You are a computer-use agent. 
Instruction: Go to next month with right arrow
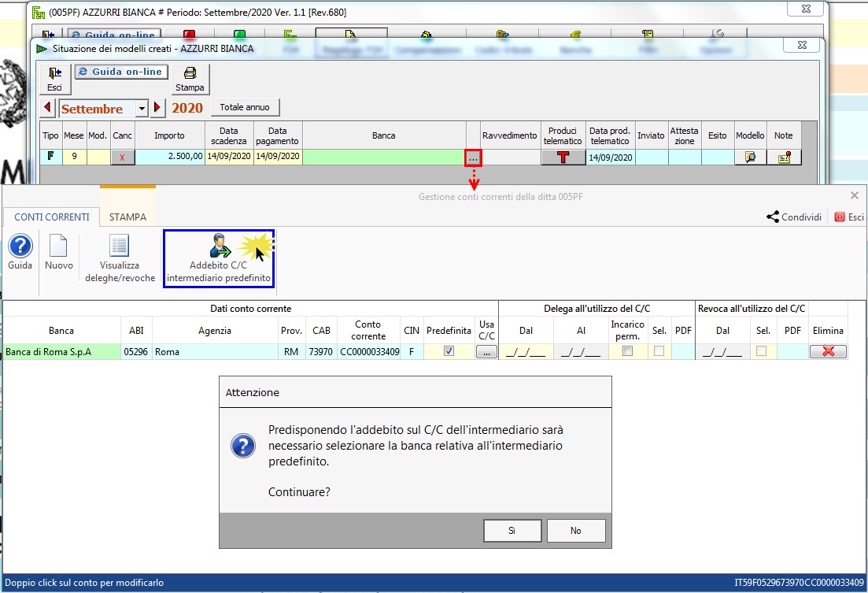[x=157, y=108]
